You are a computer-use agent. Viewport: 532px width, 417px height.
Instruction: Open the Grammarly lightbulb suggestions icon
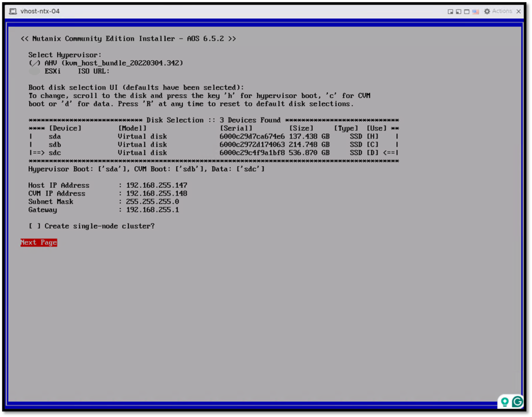(504, 401)
